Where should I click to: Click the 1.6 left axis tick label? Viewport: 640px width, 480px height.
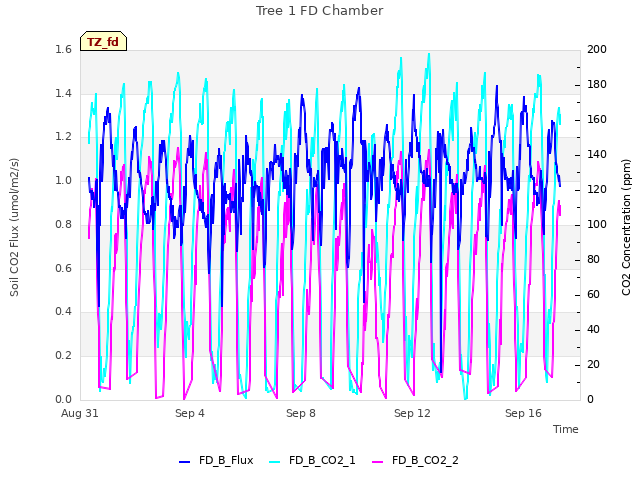click(63, 49)
